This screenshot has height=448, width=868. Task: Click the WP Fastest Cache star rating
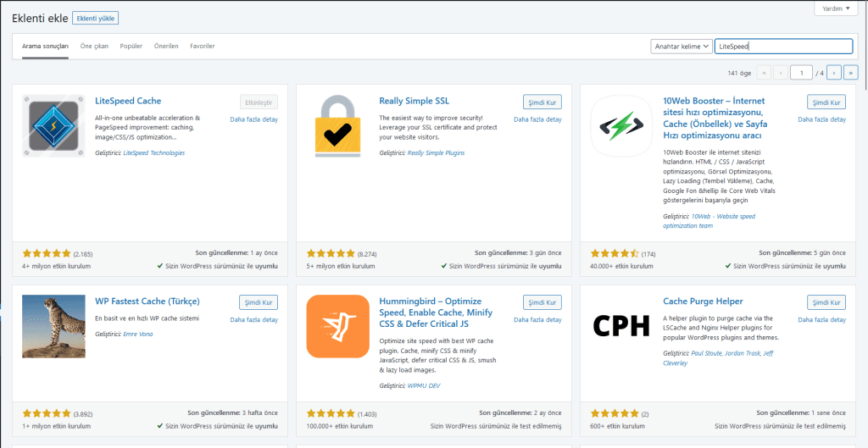pyautogui.click(x=47, y=413)
